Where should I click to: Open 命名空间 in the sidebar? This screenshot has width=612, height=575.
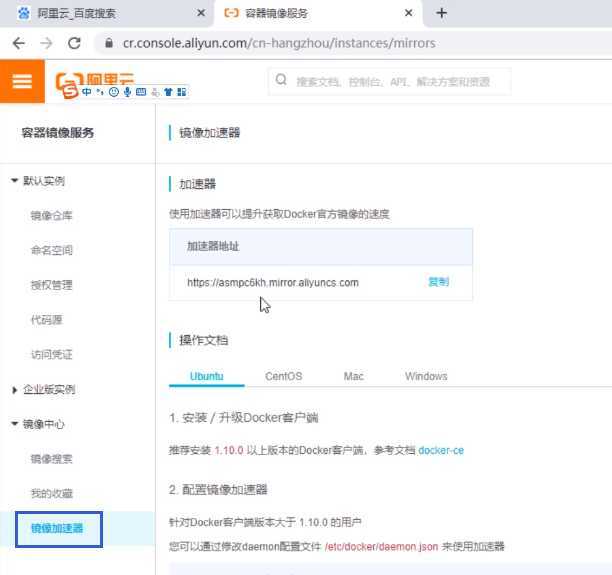click(x=52, y=250)
